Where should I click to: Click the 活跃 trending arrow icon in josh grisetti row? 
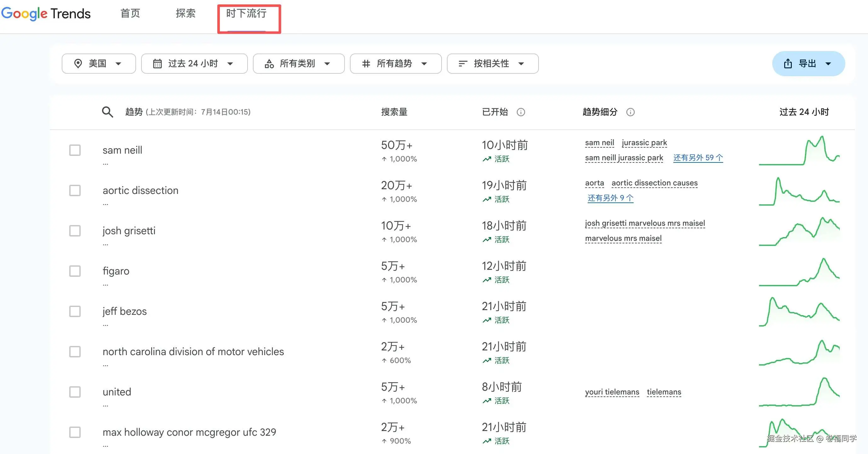487,240
